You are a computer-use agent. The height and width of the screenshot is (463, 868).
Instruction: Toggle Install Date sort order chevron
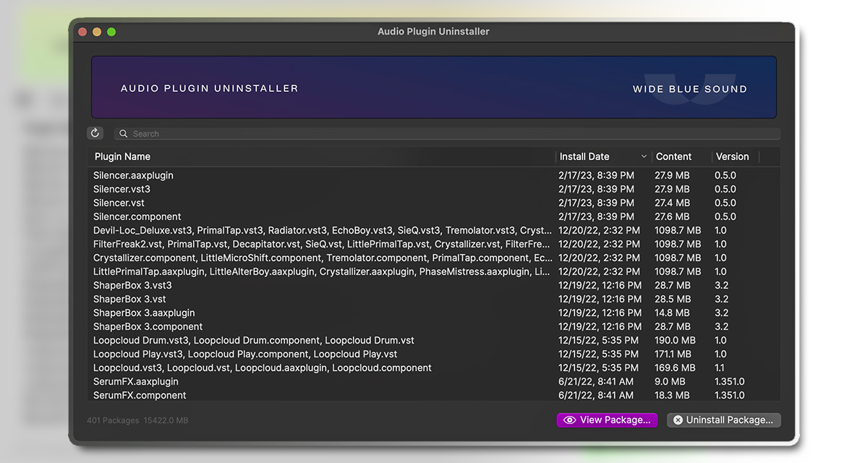[x=644, y=157]
